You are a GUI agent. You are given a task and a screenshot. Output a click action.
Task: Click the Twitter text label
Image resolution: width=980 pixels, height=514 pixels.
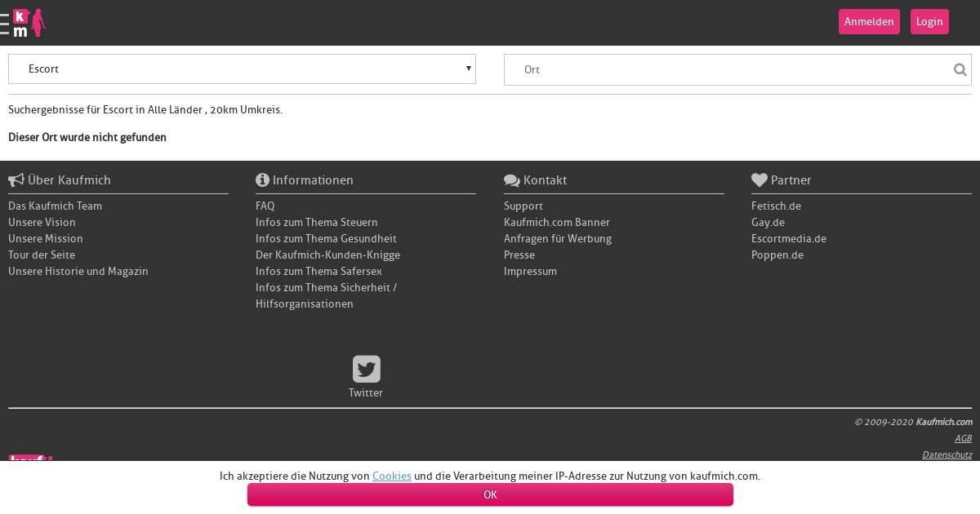tap(366, 392)
